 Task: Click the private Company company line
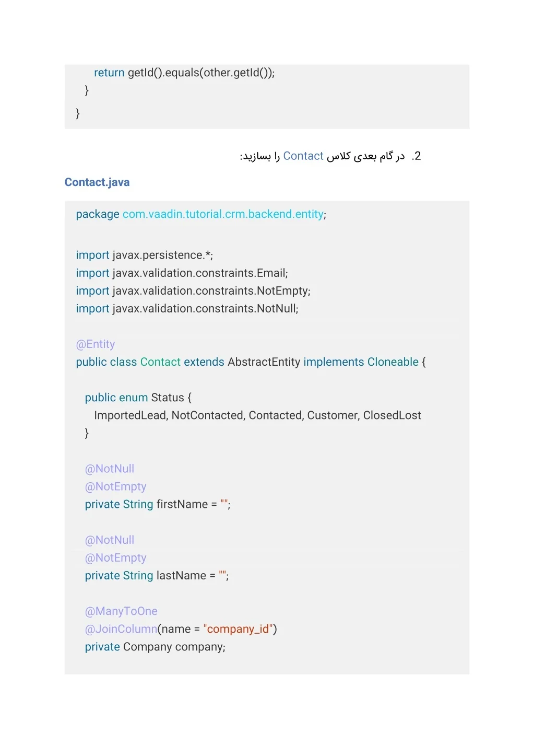(x=155, y=647)
